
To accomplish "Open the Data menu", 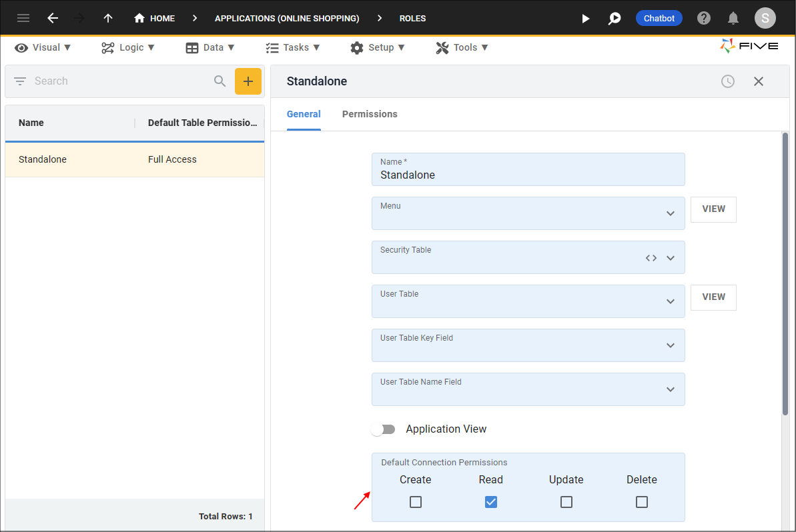I will (x=210, y=48).
